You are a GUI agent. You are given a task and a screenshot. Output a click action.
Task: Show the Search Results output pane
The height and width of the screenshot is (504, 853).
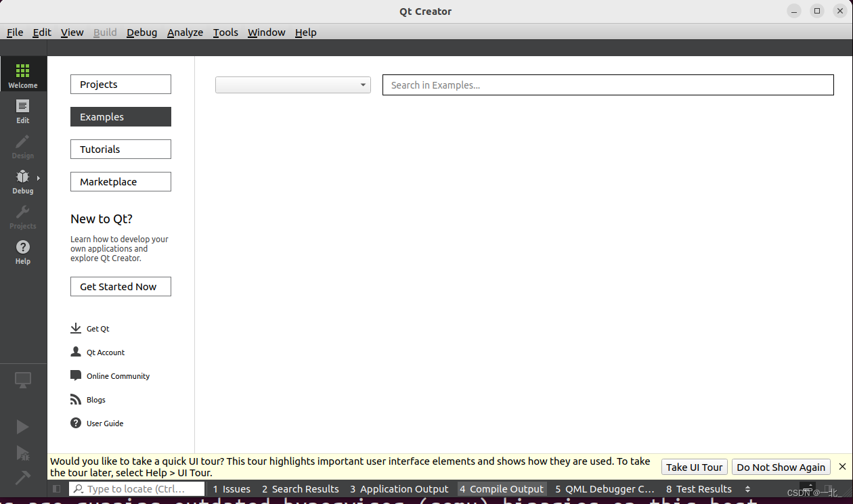point(301,489)
